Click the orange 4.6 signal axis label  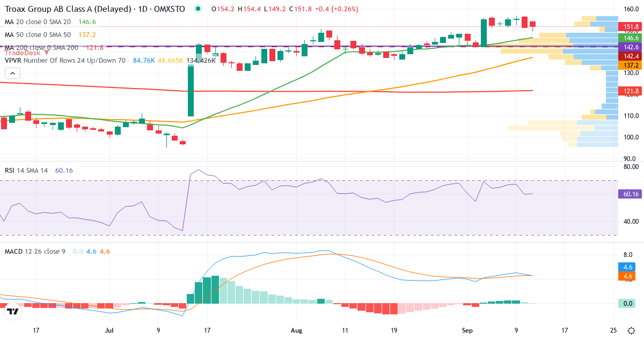tap(627, 276)
